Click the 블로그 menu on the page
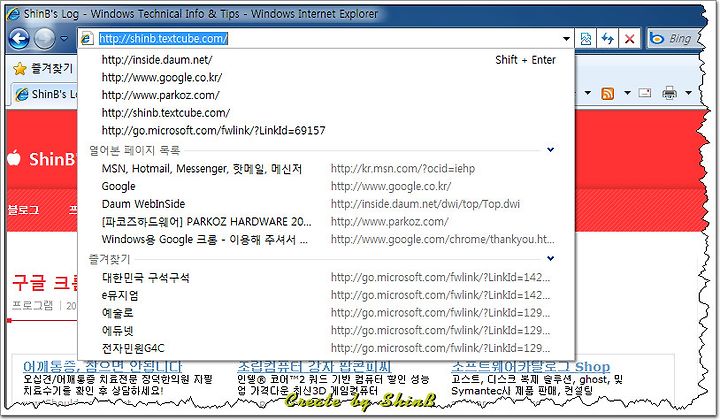The height and width of the screenshot is (420, 720). [x=23, y=210]
